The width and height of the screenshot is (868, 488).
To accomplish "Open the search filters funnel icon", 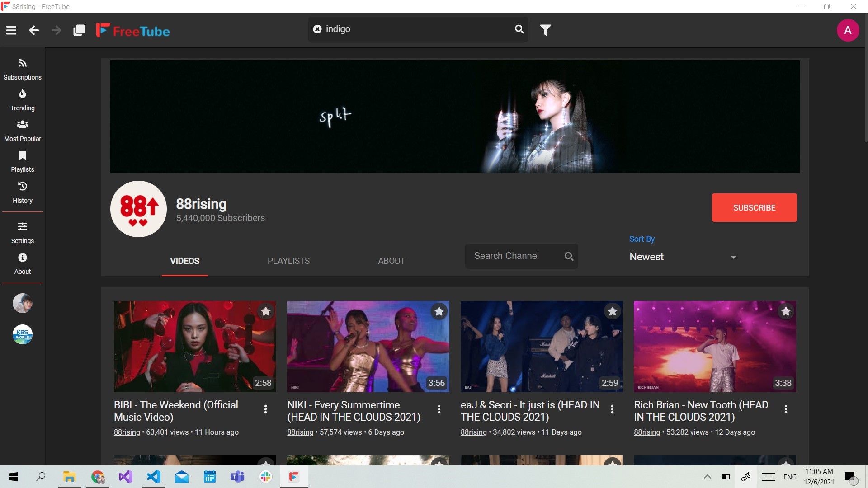I will click(546, 30).
